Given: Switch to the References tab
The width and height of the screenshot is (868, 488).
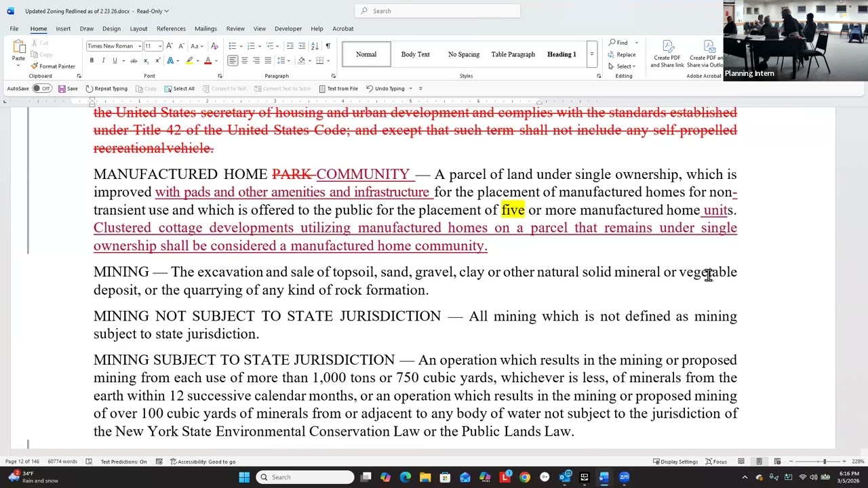Looking at the screenshot, I should pos(171,28).
